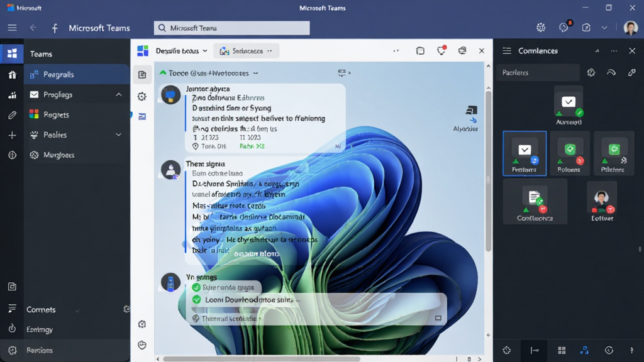The width and height of the screenshot is (644, 362).
Task: Click the clock icon in panel footer
Action: click(x=609, y=350)
